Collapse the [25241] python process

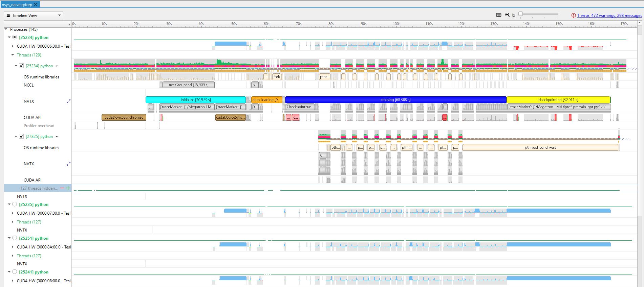9,272
